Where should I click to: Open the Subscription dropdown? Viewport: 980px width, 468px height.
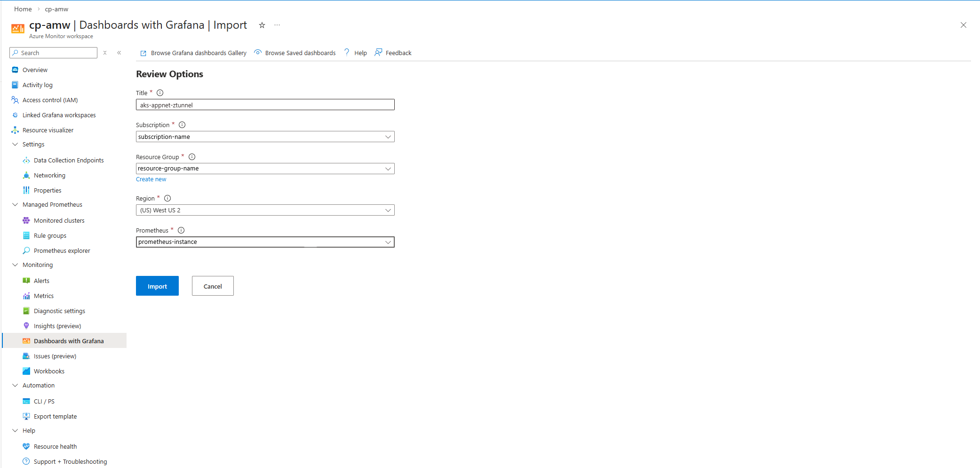coord(265,137)
